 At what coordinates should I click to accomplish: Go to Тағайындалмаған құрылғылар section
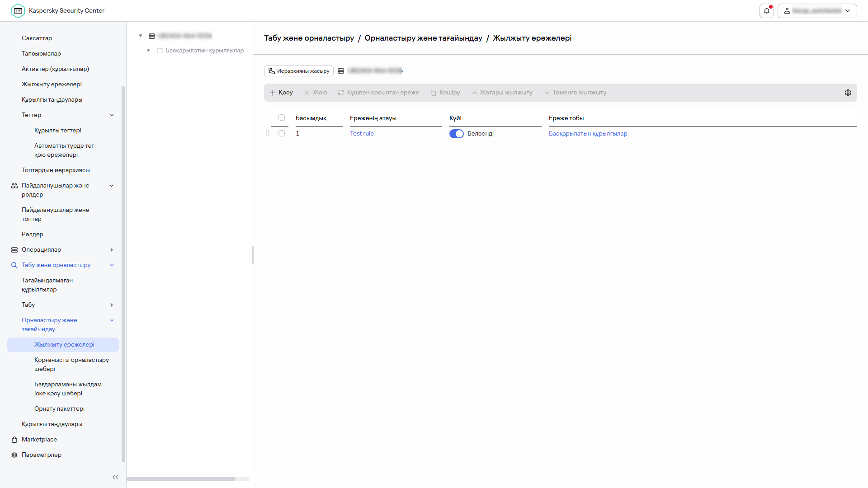tap(47, 285)
